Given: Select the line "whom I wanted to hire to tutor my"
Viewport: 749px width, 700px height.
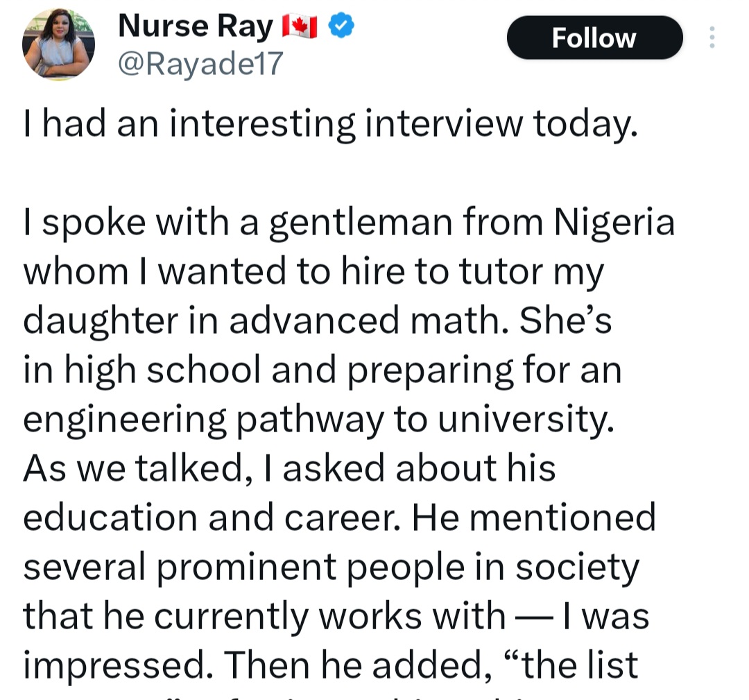Looking at the screenshot, I should pyautogui.click(x=313, y=272).
